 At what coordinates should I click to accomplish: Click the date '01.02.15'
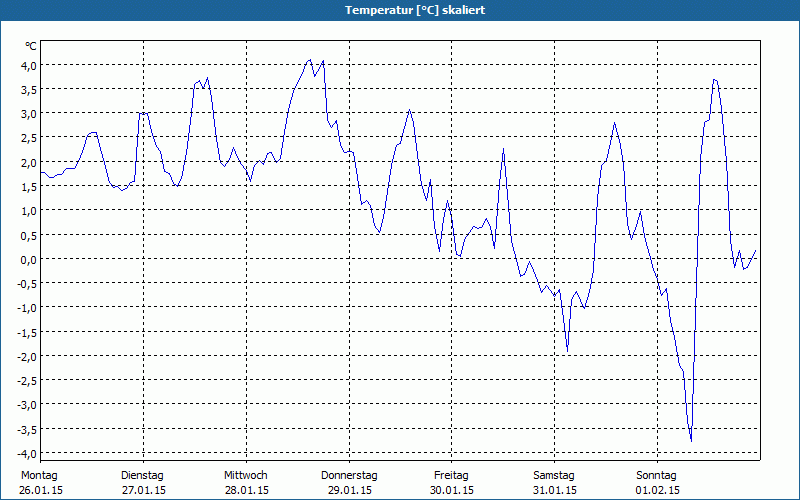(x=658, y=490)
